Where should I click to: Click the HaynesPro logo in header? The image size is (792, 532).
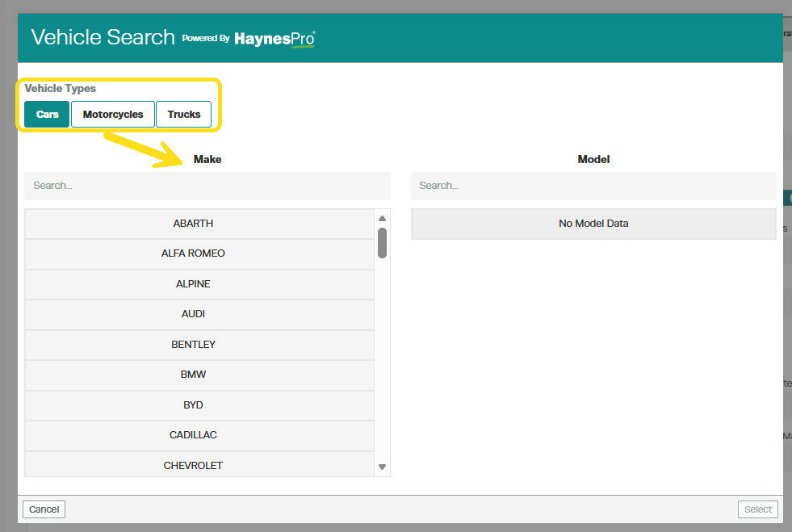[274, 39]
